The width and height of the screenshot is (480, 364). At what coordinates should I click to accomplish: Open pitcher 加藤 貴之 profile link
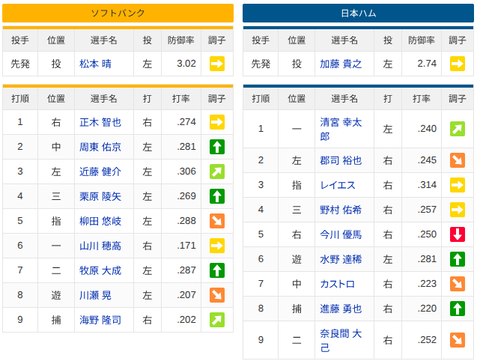tap(341, 64)
